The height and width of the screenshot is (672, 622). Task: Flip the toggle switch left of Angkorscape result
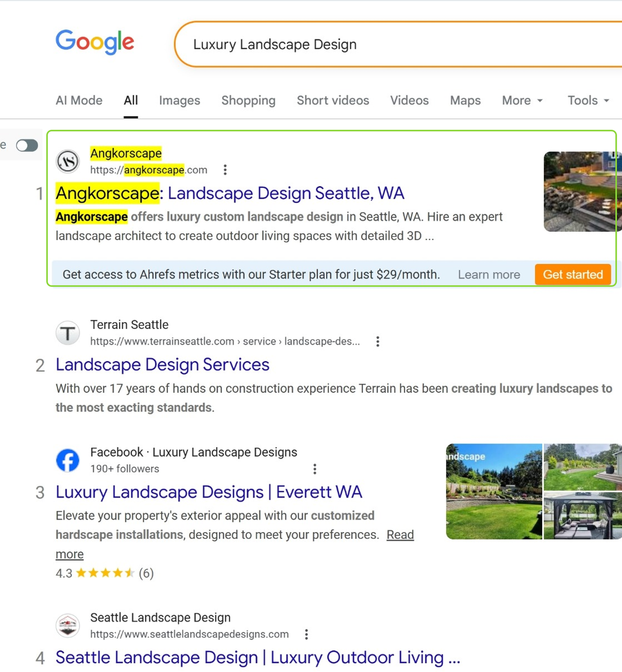tap(27, 145)
